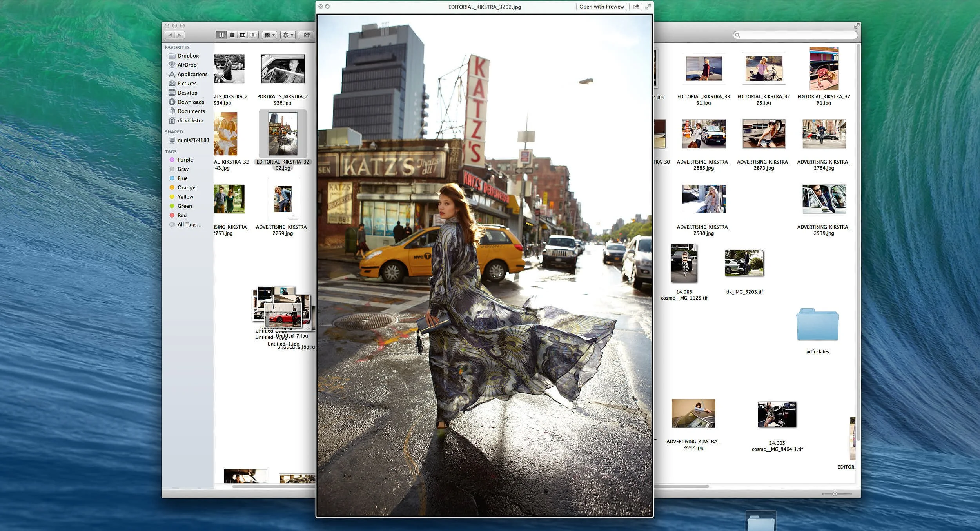
Task: Filter by the Purple tag
Action: pyautogui.click(x=185, y=160)
